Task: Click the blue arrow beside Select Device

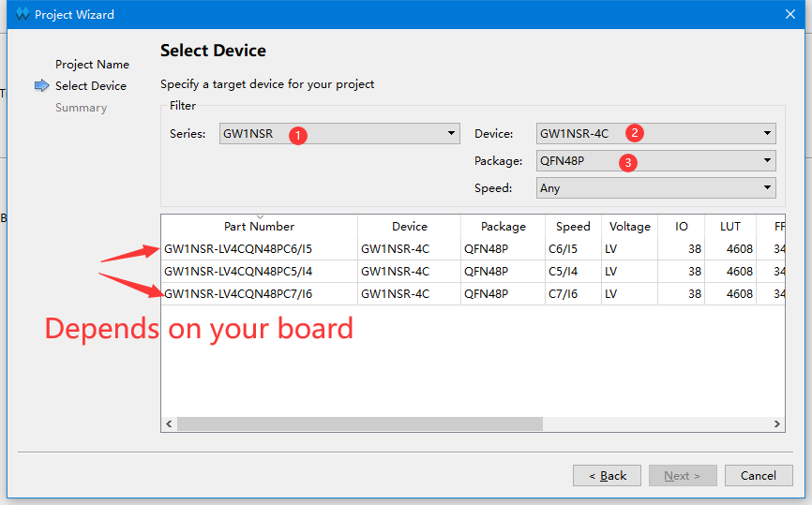Action: pos(42,85)
